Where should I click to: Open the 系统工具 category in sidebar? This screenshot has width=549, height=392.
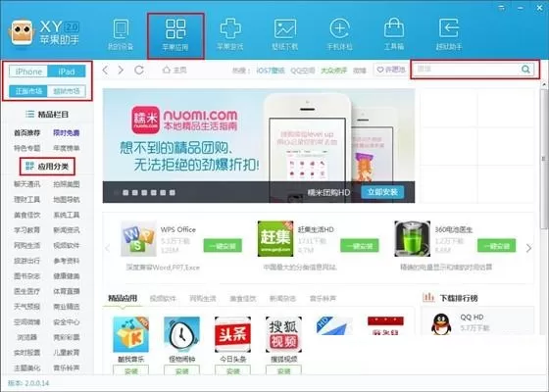67,215
